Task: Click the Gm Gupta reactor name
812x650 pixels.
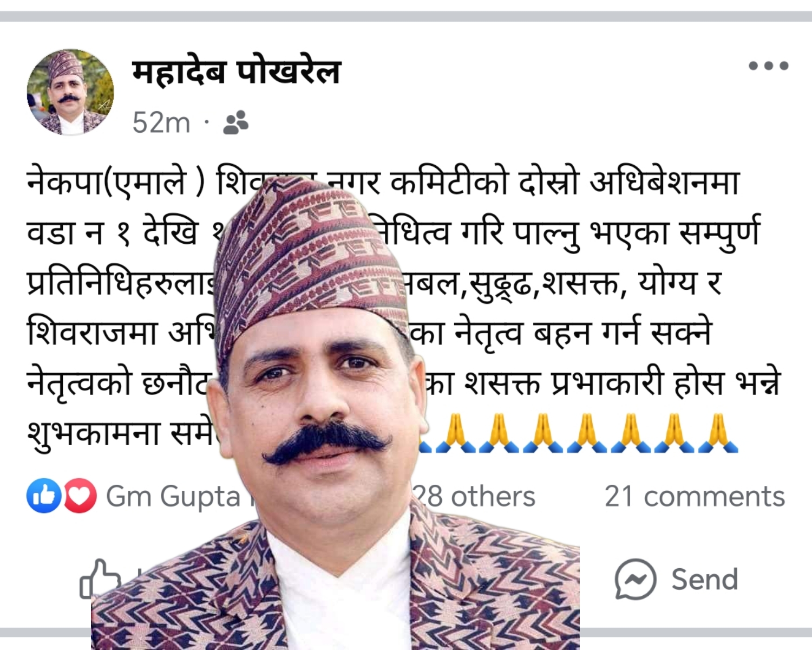Action: pos(173,497)
